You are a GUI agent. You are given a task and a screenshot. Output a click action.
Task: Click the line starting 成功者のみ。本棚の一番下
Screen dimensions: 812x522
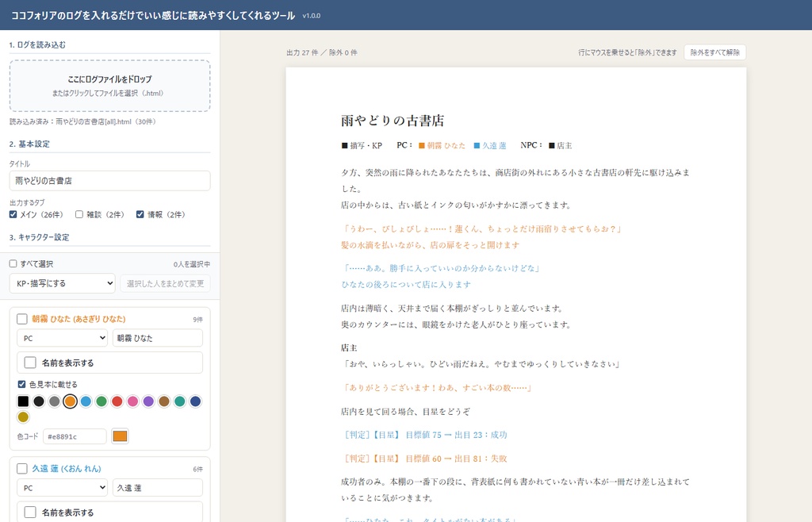tap(515, 490)
